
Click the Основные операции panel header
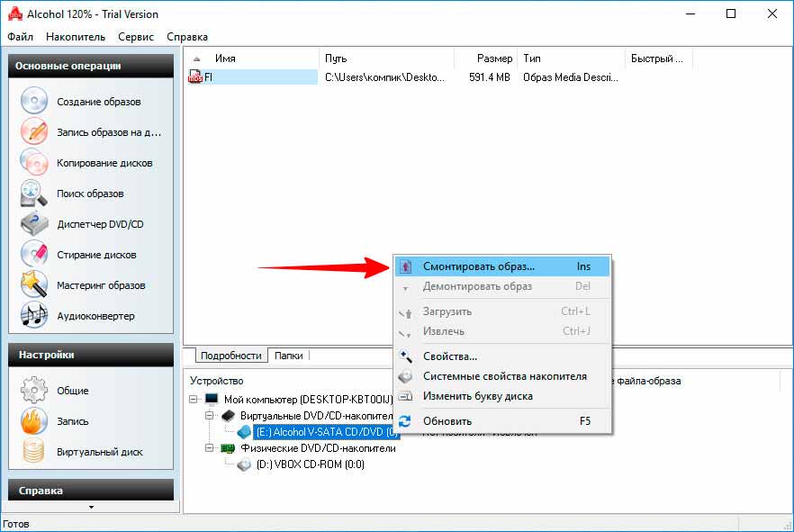[x=91, y=66]
